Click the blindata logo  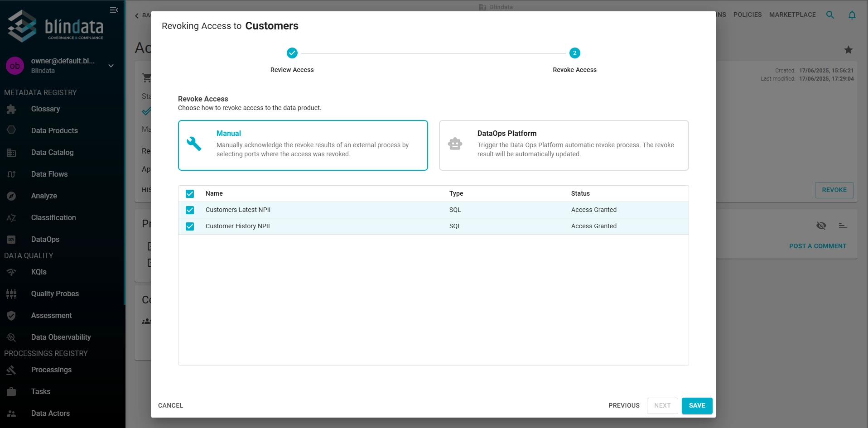coord(55,26)
